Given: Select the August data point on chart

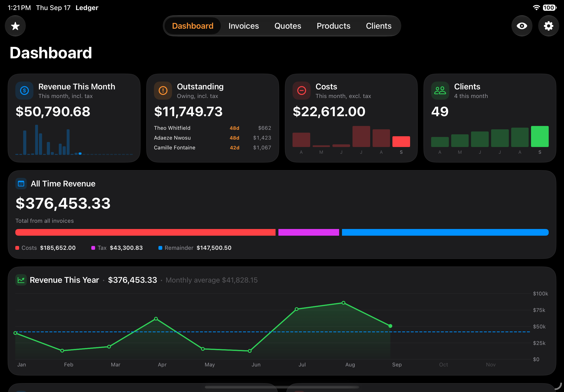Looking at the screenshot, I should (x=343, y=303).
